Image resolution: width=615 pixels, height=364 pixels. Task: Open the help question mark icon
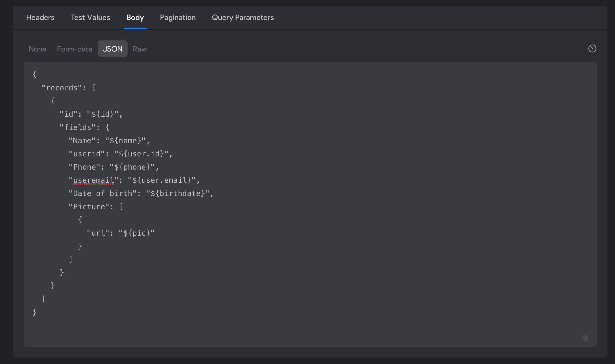pos(592,49)
